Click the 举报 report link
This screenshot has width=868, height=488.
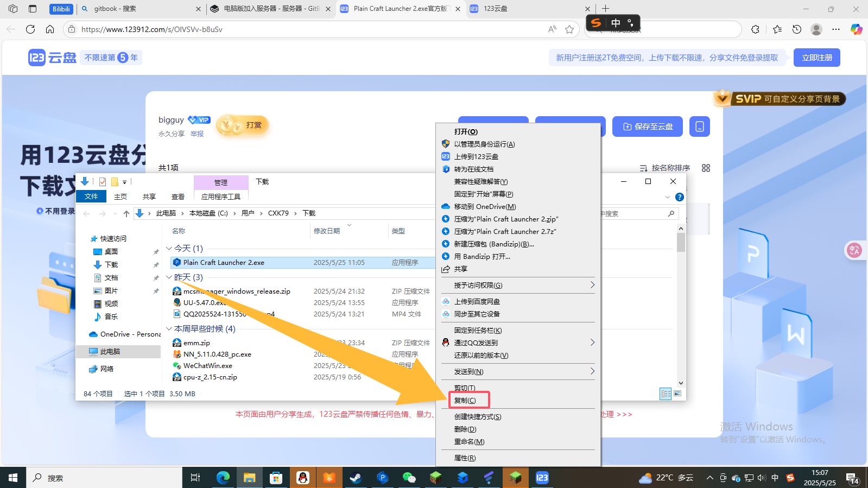[x=197, y=134]
